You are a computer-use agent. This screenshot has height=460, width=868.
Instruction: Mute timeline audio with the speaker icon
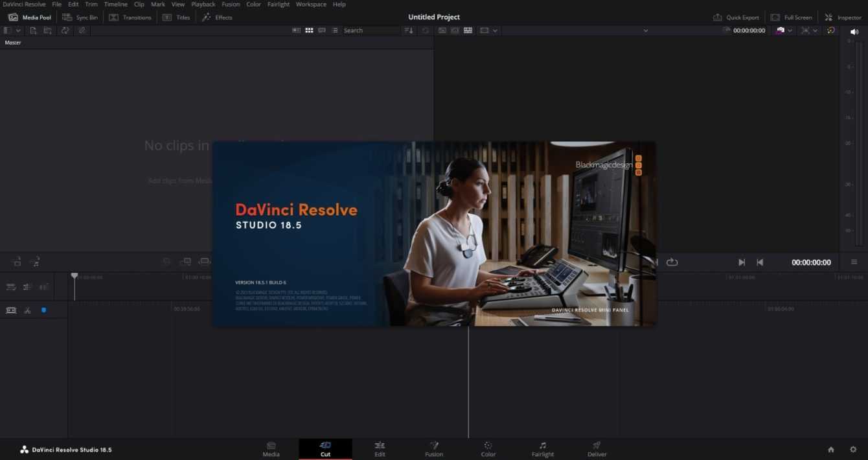coord(854,30)
